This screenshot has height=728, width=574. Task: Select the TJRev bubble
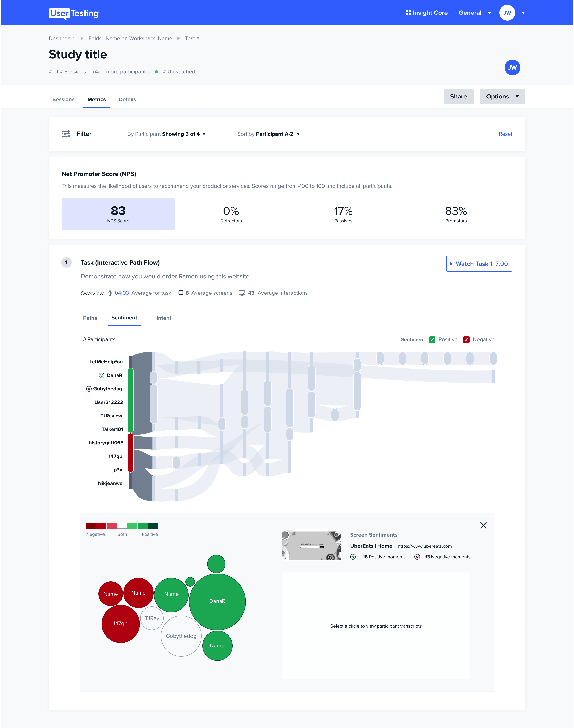click(152, 618)
